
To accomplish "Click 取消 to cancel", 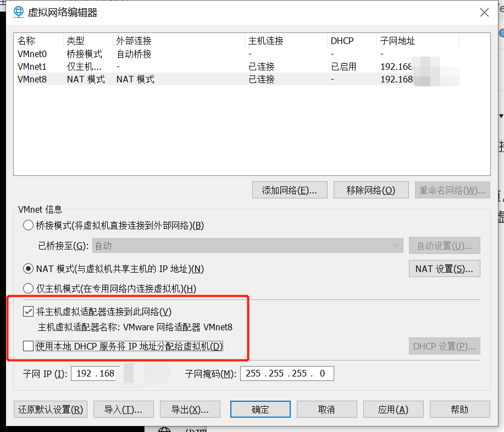I will coord(327,409).
